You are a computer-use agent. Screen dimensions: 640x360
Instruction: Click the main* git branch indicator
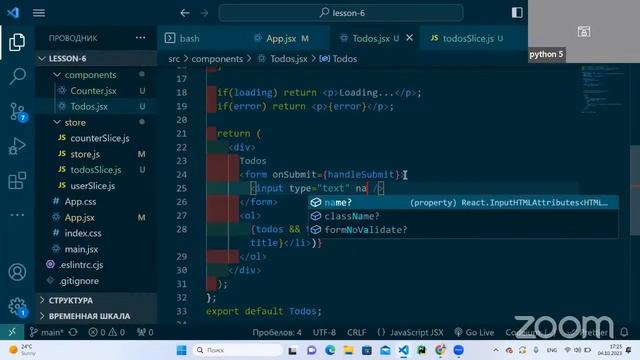coord(46,332)
